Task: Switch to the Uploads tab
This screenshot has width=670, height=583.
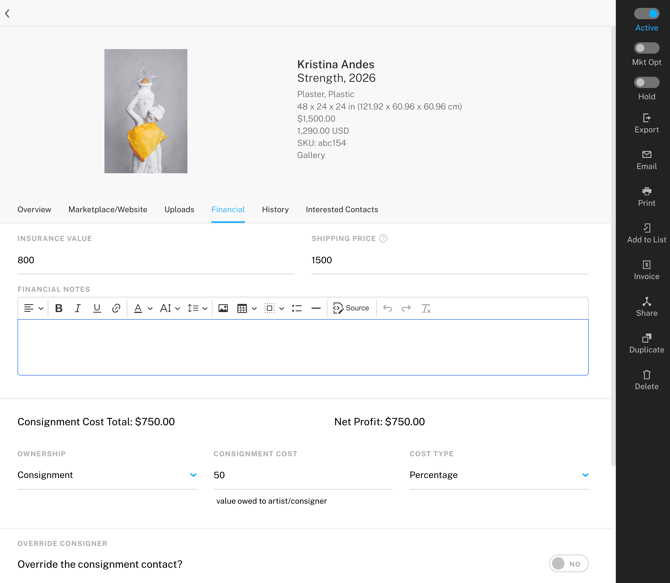Action: point(179,209)
